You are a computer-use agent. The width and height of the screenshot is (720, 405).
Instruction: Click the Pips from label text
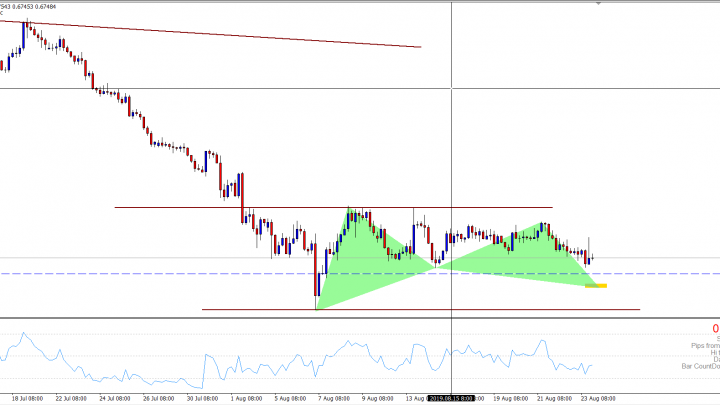698,345
